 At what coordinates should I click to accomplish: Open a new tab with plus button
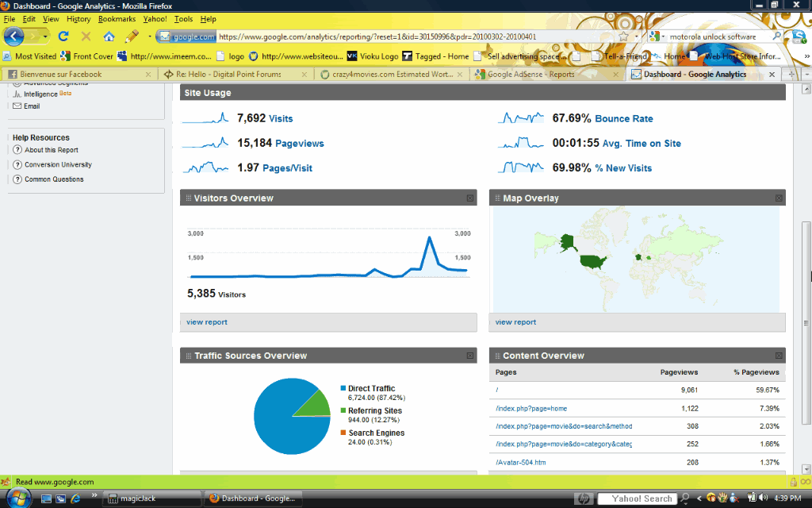791,74
